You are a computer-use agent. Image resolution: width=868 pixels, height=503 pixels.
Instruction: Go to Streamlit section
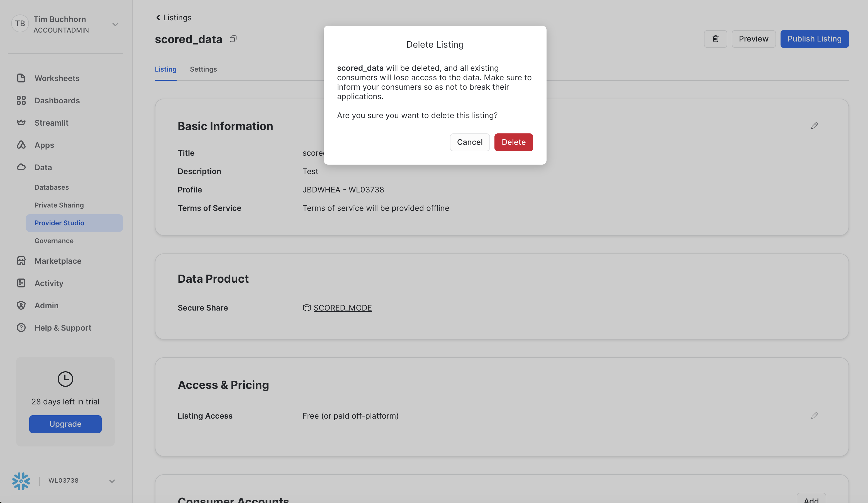pos(51,123)
